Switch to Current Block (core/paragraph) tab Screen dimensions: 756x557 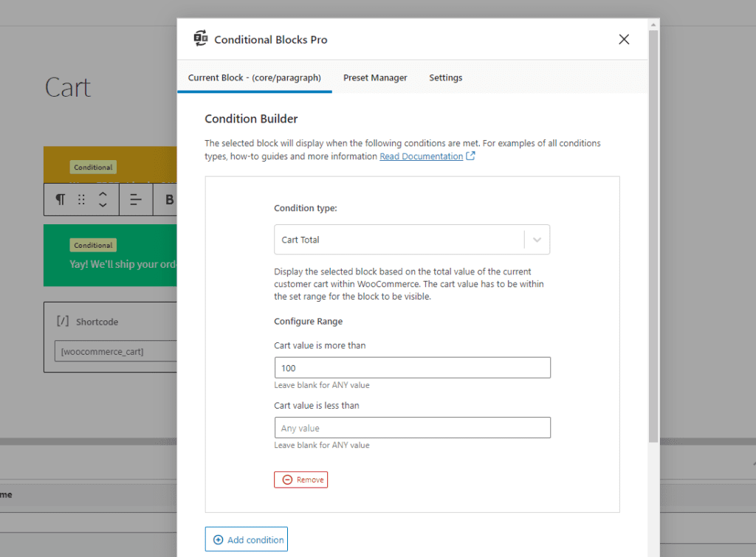(255, 77)
